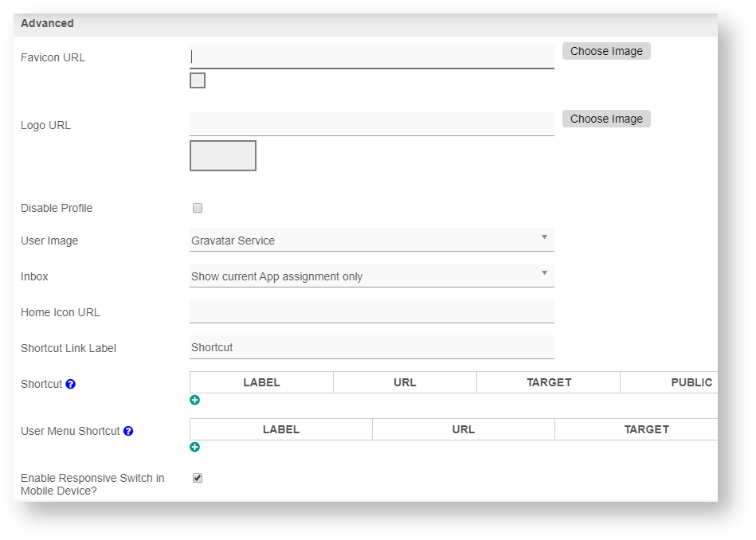Click the favicon preview thumbnail box

click(x=198, y=80)
